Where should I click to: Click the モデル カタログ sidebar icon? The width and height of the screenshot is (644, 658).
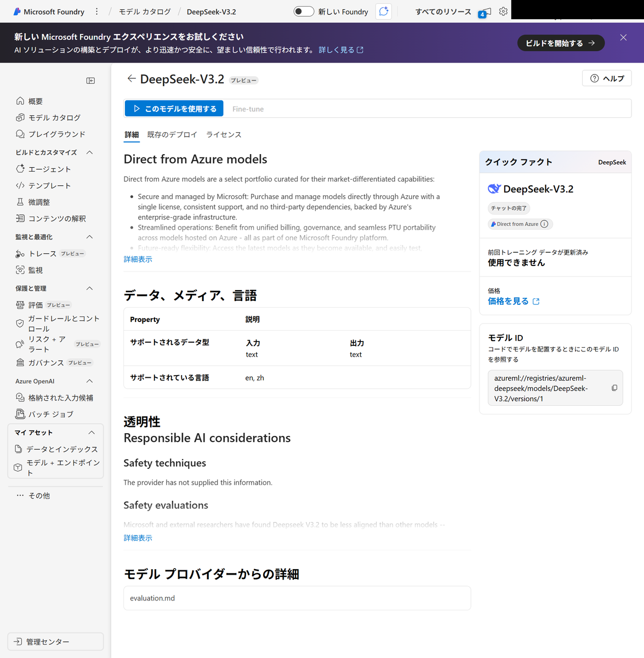point(20,117)
